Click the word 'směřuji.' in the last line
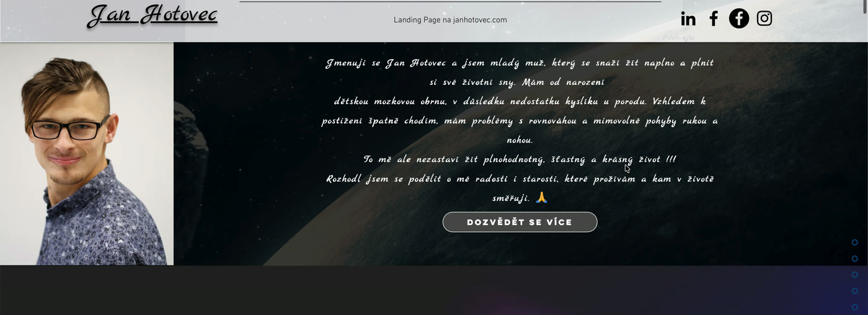868x315 pixels. (511, 198)
